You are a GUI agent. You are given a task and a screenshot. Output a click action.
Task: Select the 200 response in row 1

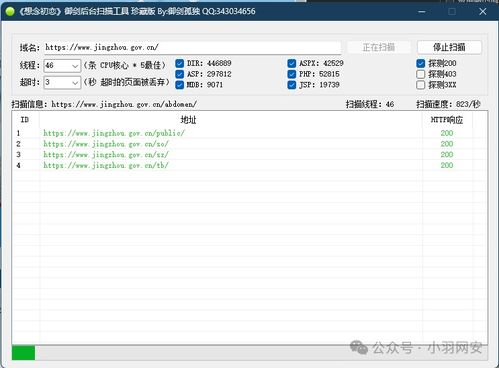447,133
